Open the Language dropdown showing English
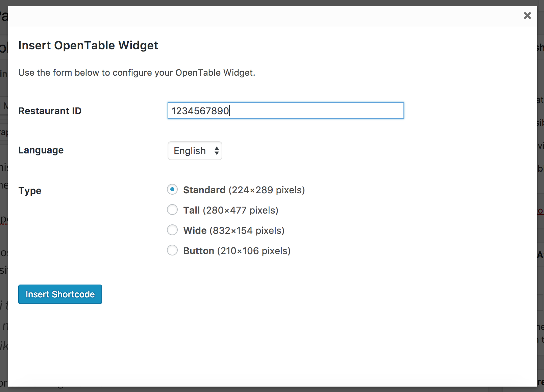The height and width of the screenshot is (392, 544). [195, 151]
